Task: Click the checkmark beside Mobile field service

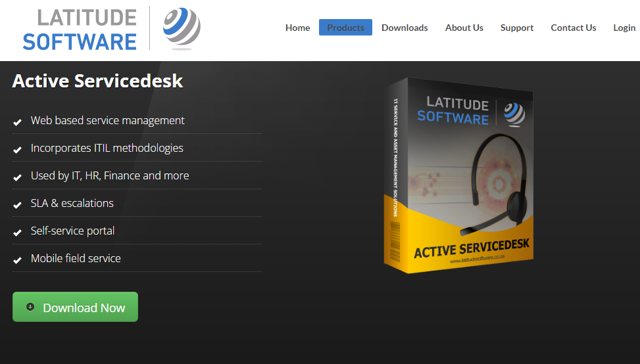Action: (x=17, y=260)
